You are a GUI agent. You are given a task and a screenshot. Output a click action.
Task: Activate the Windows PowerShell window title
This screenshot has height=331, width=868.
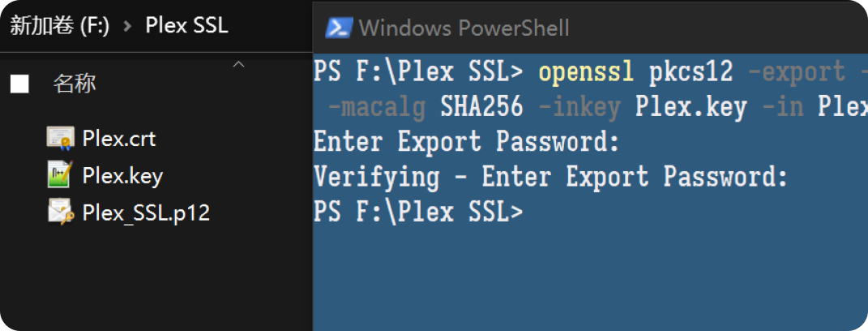[464, 27]
